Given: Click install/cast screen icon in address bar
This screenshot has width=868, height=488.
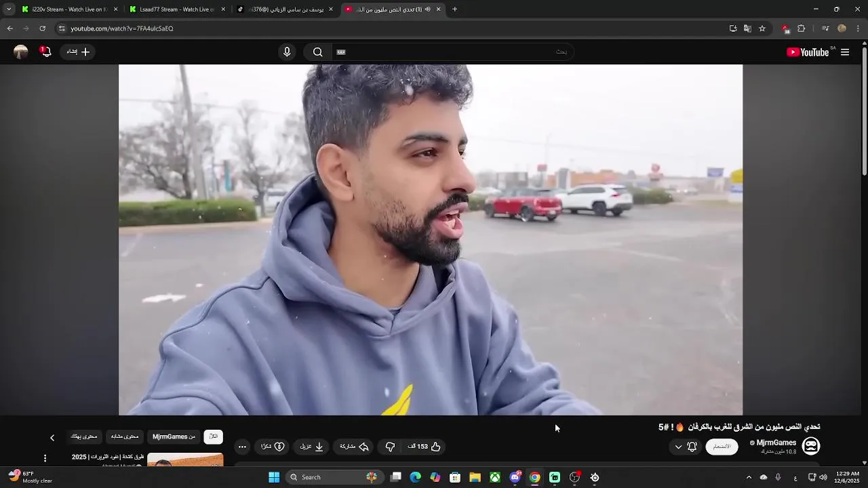Looking at the screenshot, I should pos(733,28).
